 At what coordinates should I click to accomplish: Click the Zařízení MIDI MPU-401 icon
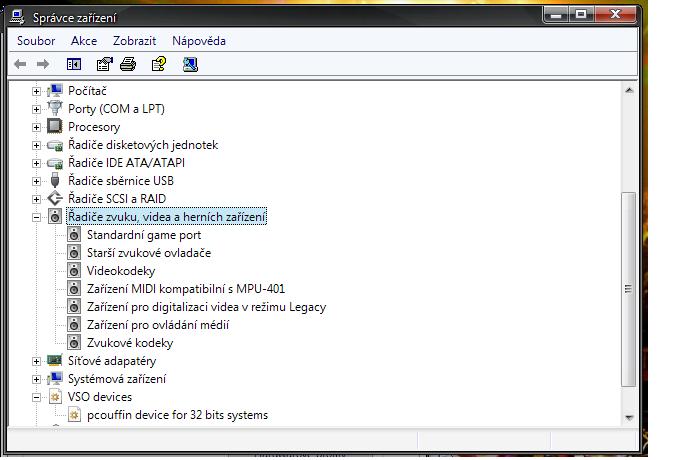click(74, 289)
